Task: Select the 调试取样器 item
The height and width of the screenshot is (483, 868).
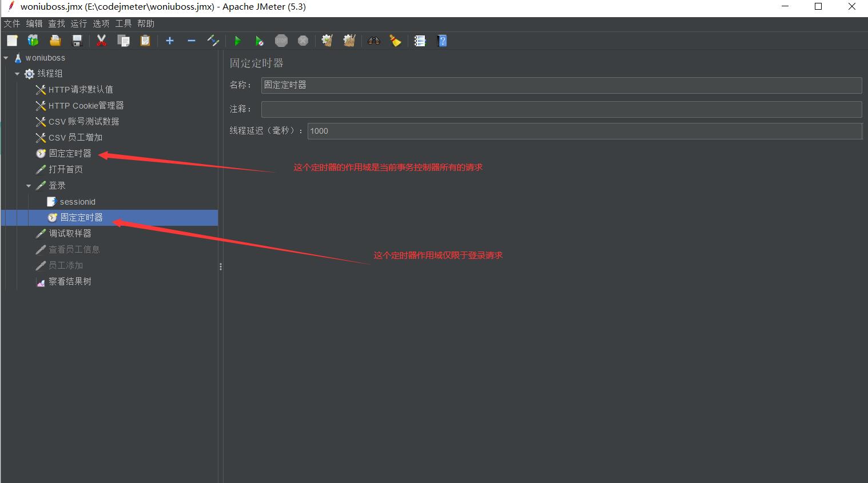Action: pyautogui.click(x=70, y=234)
